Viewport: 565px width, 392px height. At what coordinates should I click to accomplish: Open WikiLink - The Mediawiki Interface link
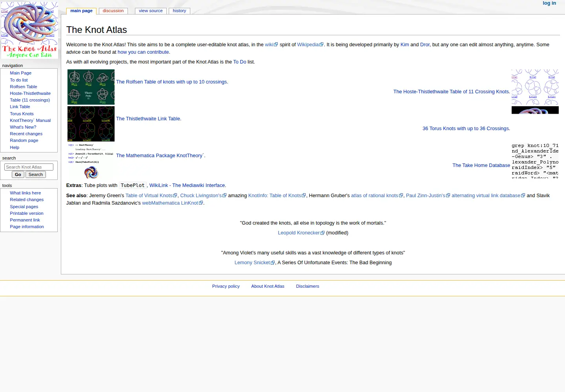188,185
